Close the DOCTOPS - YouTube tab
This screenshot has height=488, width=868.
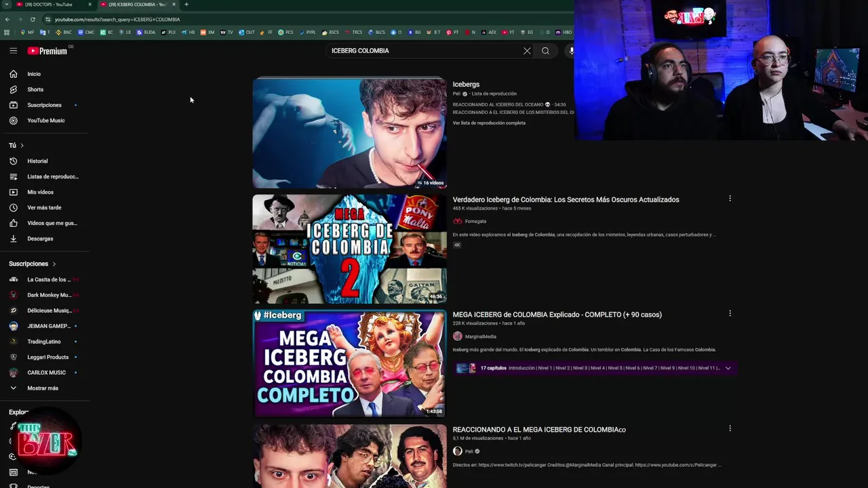[x=90, y=4]
